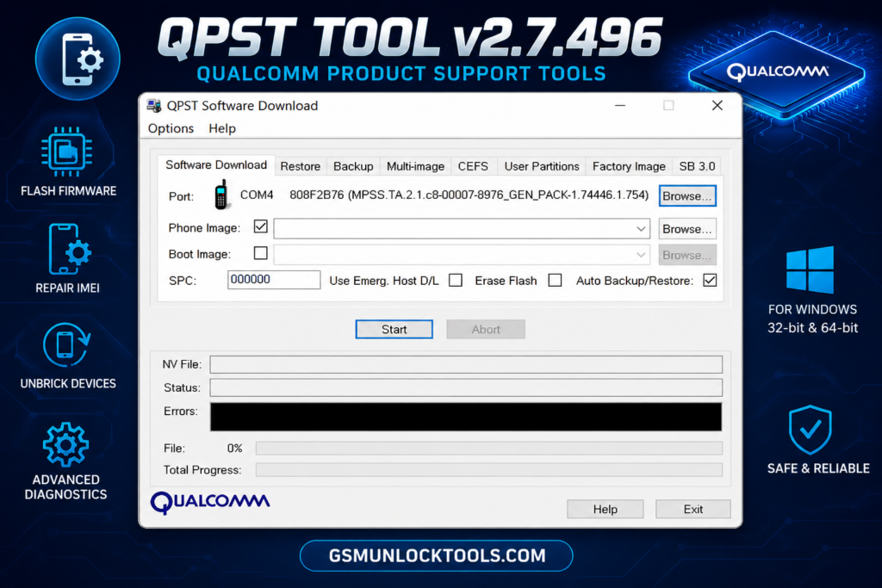Click the Qualcomm chip logo at top right
The image size is (882, 588).
[x=777, y=73]
